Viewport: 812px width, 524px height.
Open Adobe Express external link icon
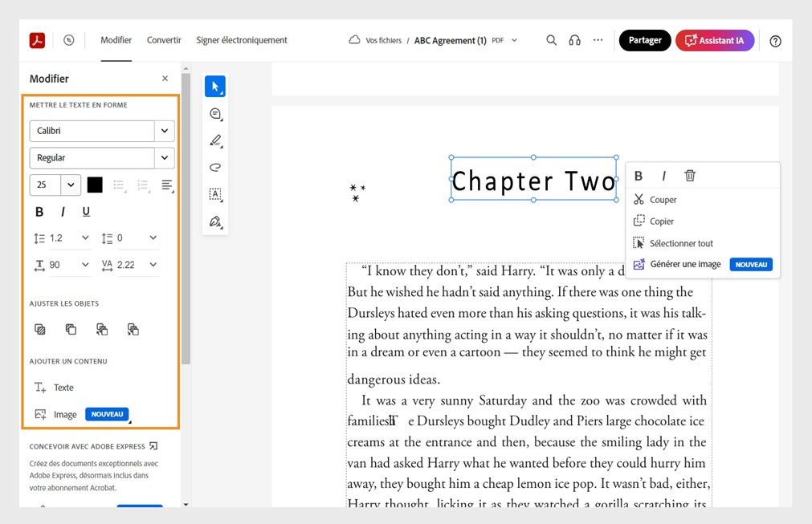point(153,446)
